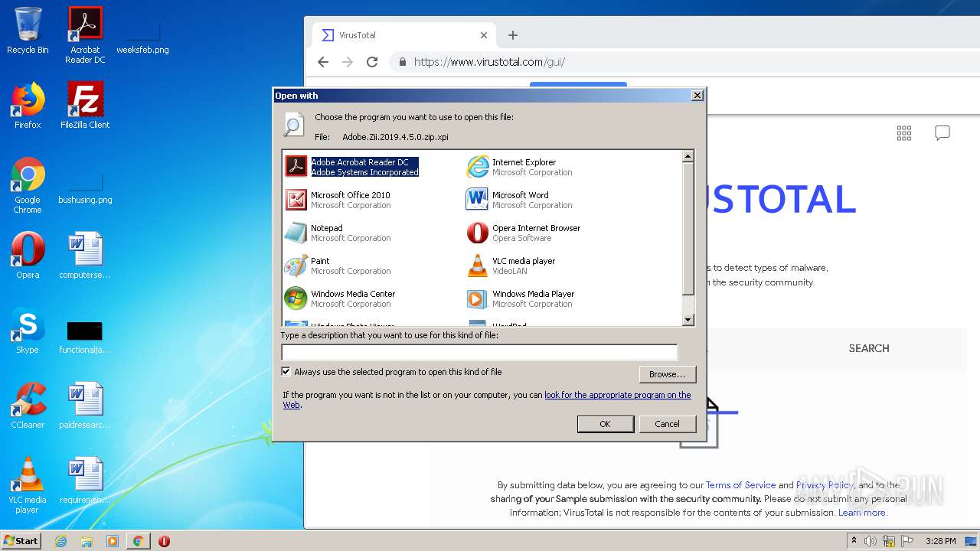Open SEARCH tab on VirusTotal page

pyautogui.click(x=869, y=348)
